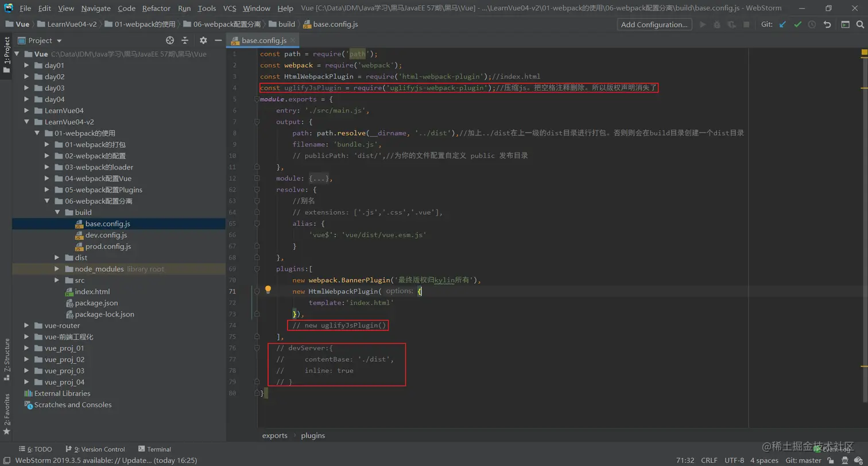Open the 7: Structure side tool tab
Screen dimensions: 868x466
click(x=6, y=360)
